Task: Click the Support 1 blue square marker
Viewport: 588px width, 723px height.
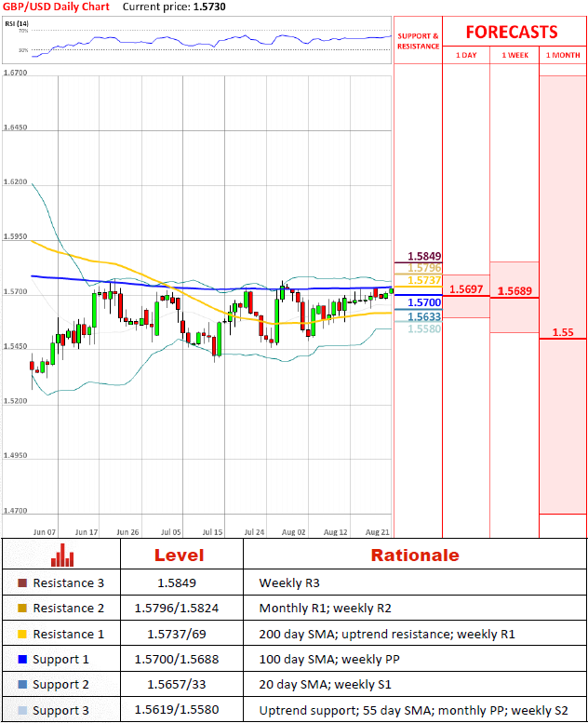Action: tap(22, 659)
